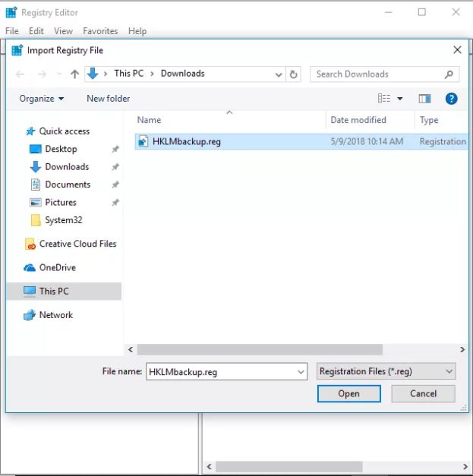Viewport: 473px width, 476px height.
Task: Open the Registration Files type dropdown
Action: tap(386, 371)
